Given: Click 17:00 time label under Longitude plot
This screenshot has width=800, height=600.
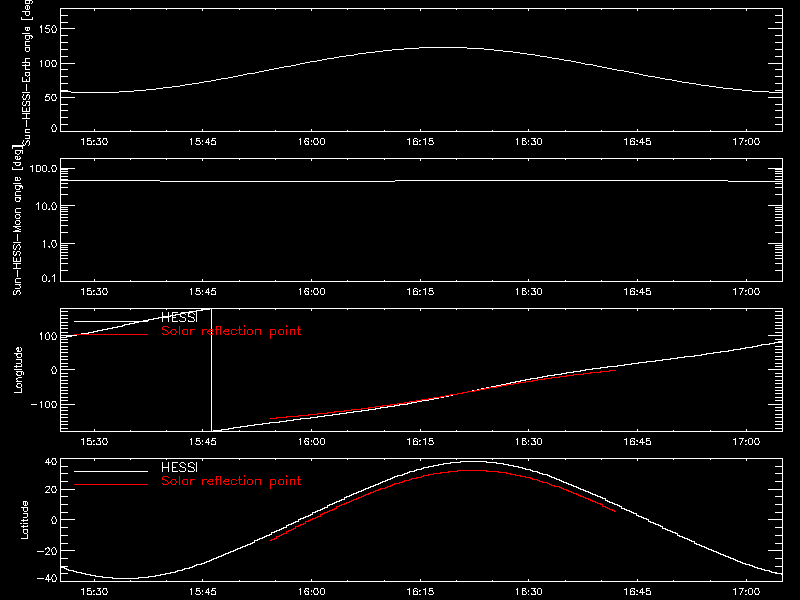Looking at the screenshot, I should tap(746, 442).
